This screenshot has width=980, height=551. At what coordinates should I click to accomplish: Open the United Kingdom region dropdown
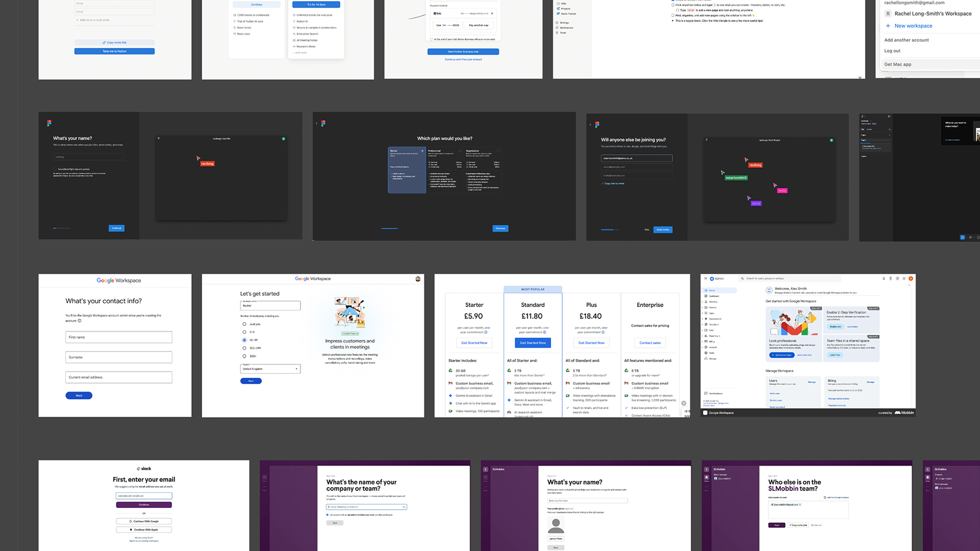[x=270, y=369]
